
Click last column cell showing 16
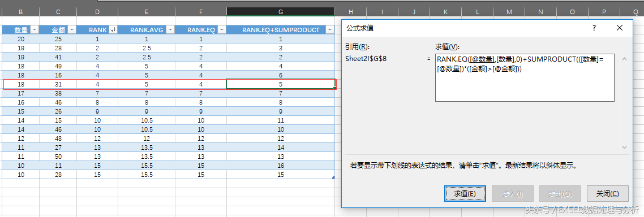pyautogui.click(x=281, y=166)
